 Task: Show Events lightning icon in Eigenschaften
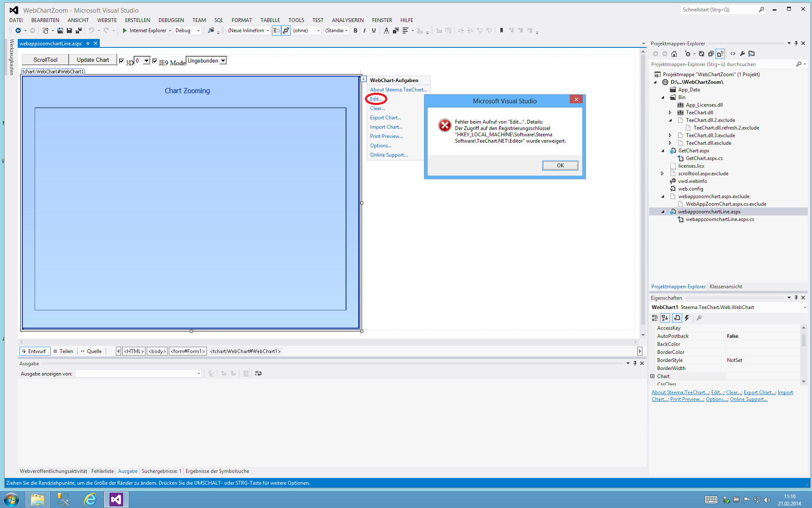(x=687, y=318)
